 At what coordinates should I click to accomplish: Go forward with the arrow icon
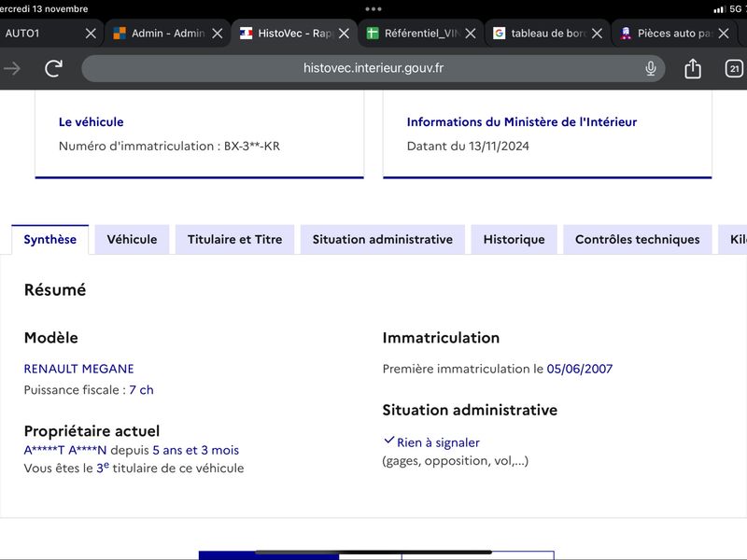[x=12, y=68]
